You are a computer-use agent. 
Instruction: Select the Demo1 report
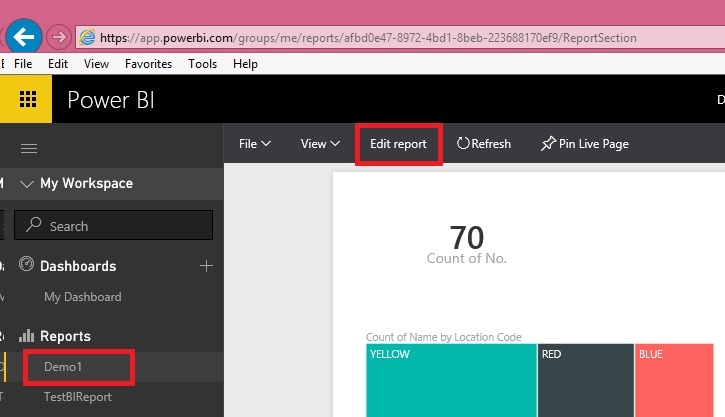coord(63,367)
